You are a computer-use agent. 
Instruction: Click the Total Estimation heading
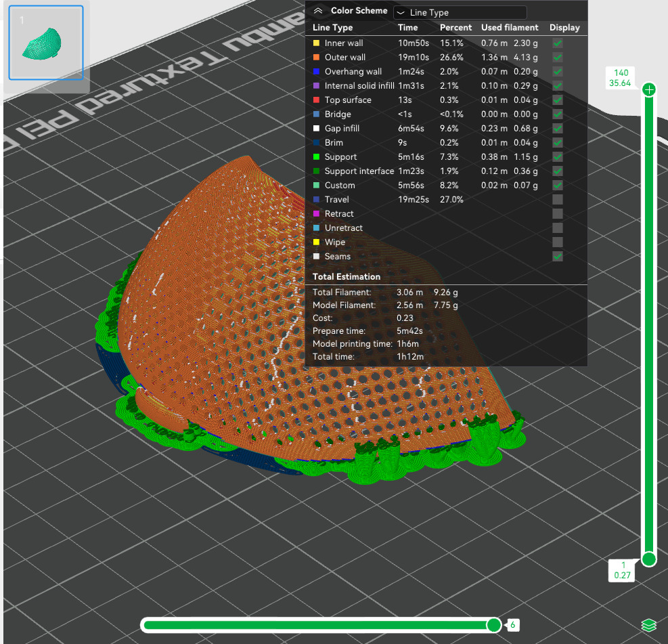coord(347,276)
